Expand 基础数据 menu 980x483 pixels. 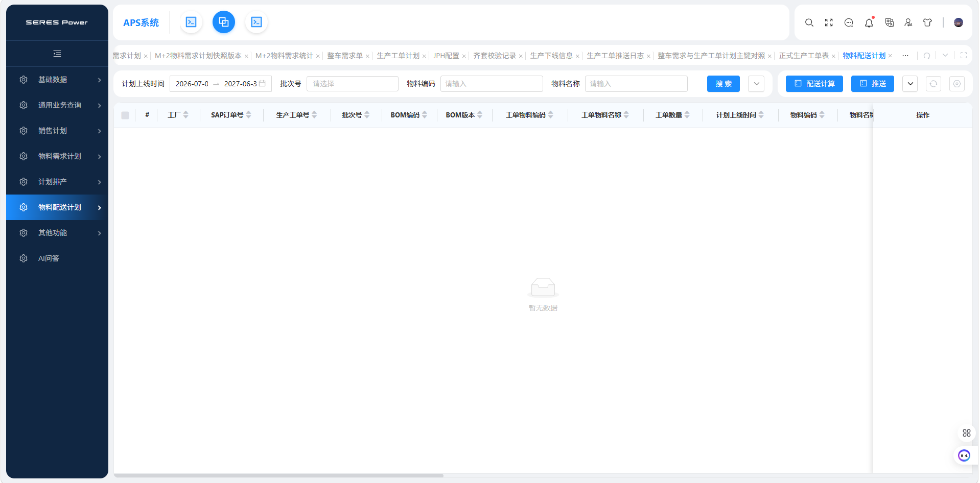(x=57, y=80)
